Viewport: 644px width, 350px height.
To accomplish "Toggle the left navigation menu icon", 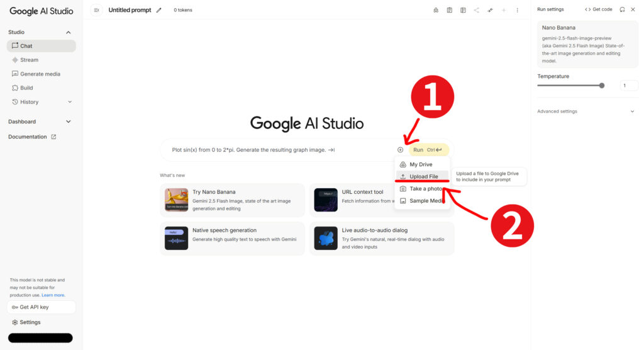I will click(96, 10).
